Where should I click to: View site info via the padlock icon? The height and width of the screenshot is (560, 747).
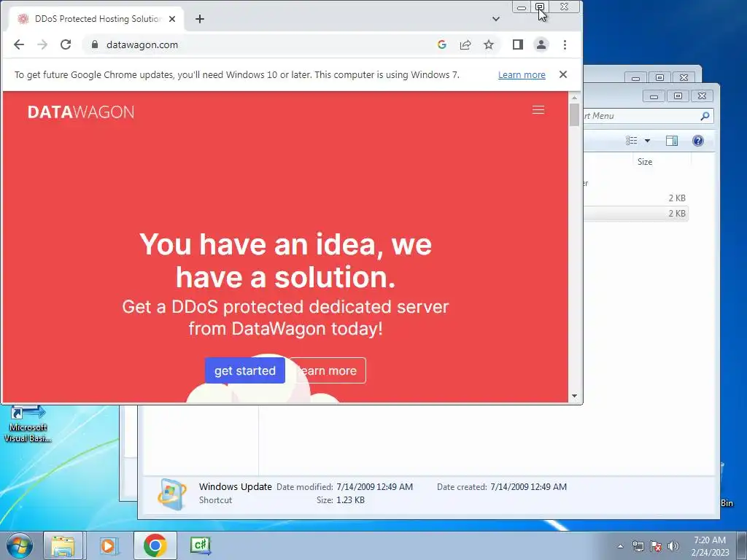pos(95,44)
